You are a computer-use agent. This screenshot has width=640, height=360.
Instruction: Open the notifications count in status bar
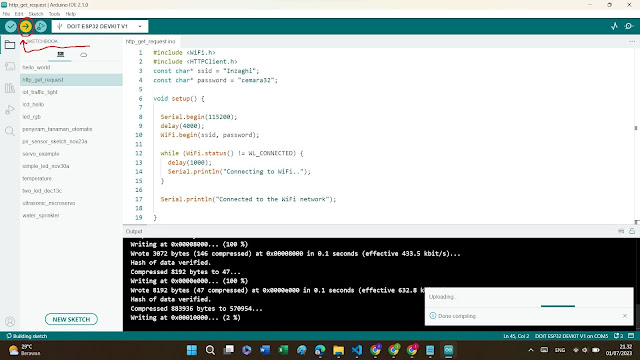click(x=618, y=336)
